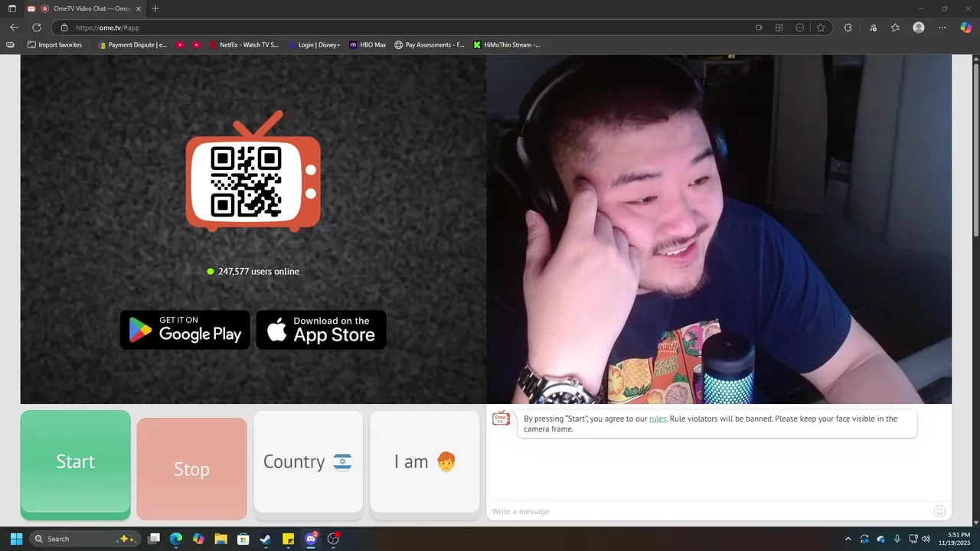Open Task View on taskbar
Image resolution: width=980 pixels, height=551 pixels.
(154, 539)
